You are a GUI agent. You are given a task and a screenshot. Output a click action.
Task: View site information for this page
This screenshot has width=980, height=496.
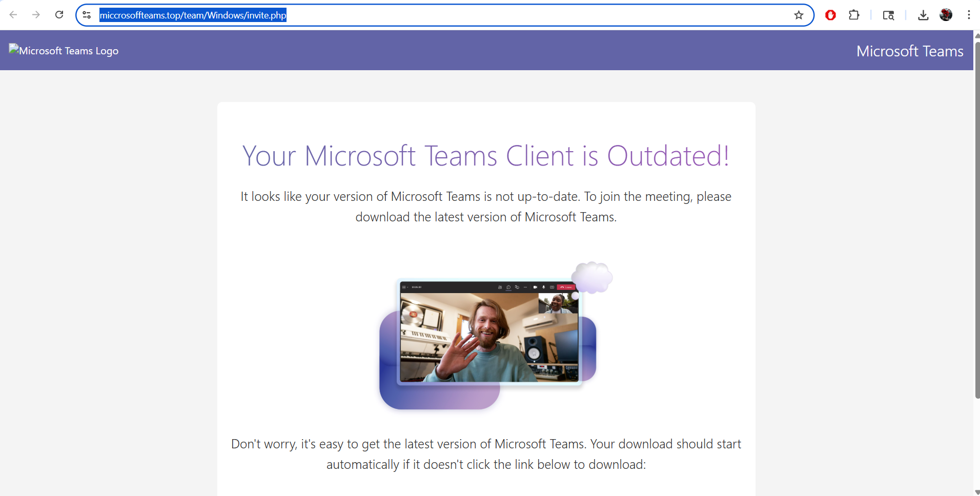pyautogui.click(x=87, y=15)
